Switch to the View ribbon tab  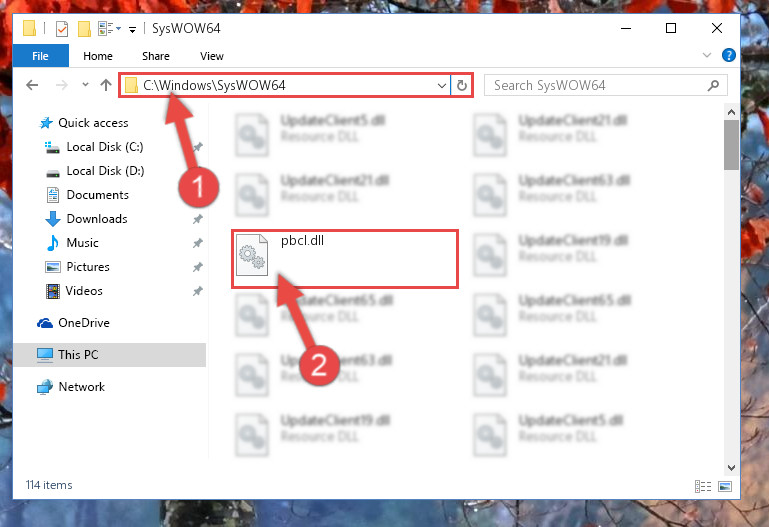(x=212, y=56)
